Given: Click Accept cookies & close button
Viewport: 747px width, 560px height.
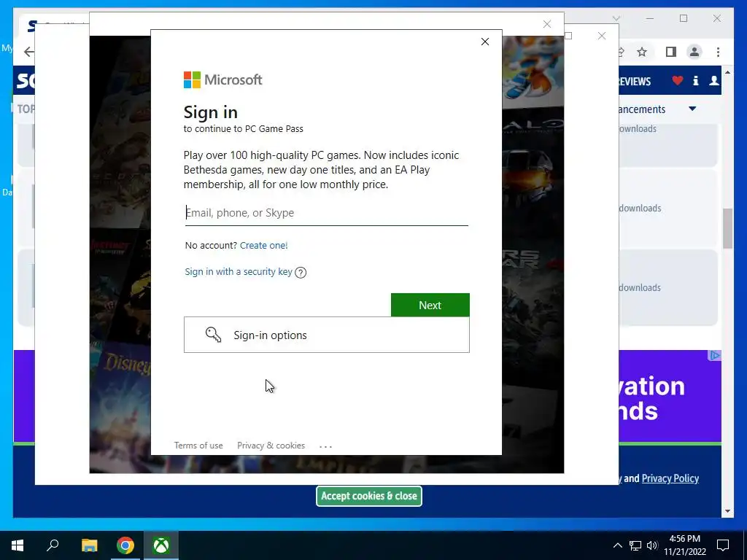Looking at the screenshot, I should click(x=368, y=496).
